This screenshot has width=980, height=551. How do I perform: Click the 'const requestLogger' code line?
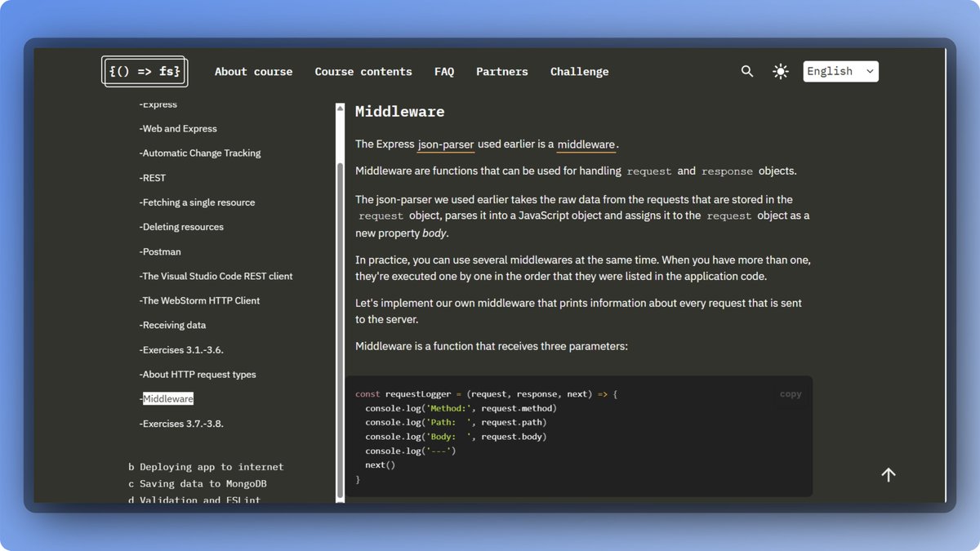tap(486, 394)
